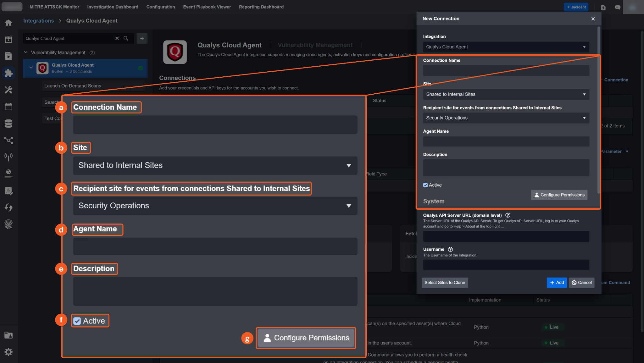Screen dimensions: 644x363
Task: Click the database stack sidebar icon
Action: point(8,124)
